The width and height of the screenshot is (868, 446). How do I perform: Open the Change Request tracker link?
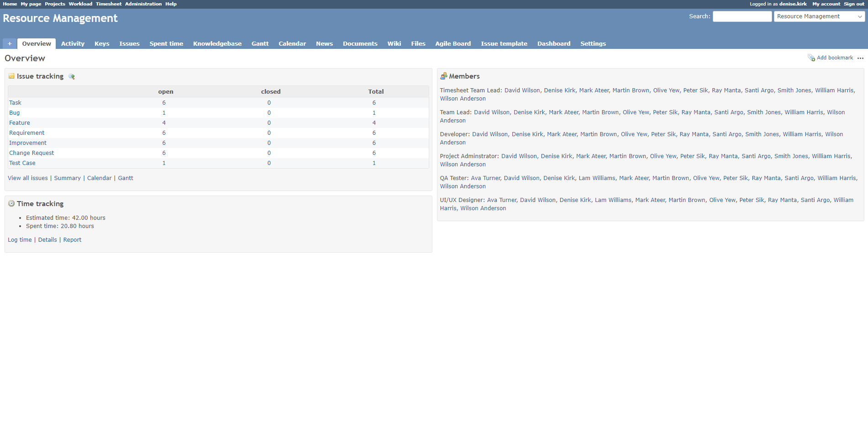point(32,153)
